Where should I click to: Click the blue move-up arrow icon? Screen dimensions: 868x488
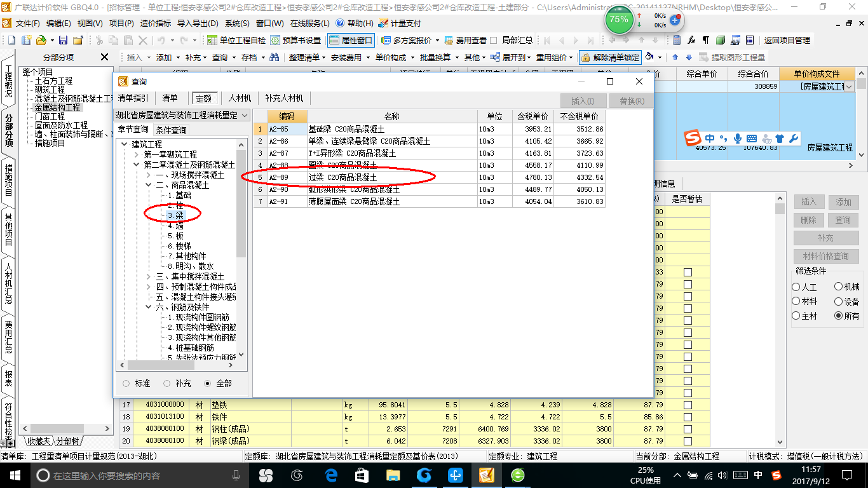(x=675, y=57)
